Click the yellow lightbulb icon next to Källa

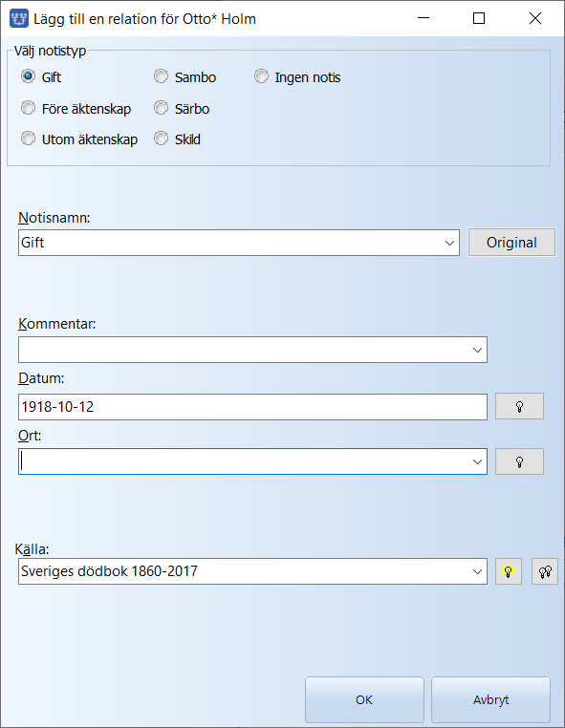[x=509, y=571]
